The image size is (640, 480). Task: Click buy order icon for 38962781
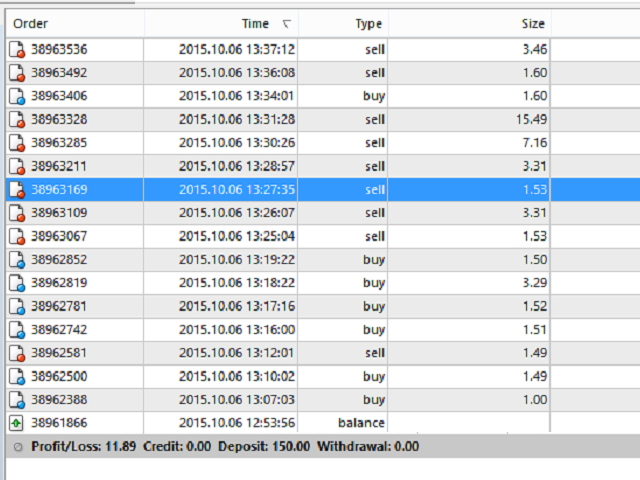click(17, 307)
